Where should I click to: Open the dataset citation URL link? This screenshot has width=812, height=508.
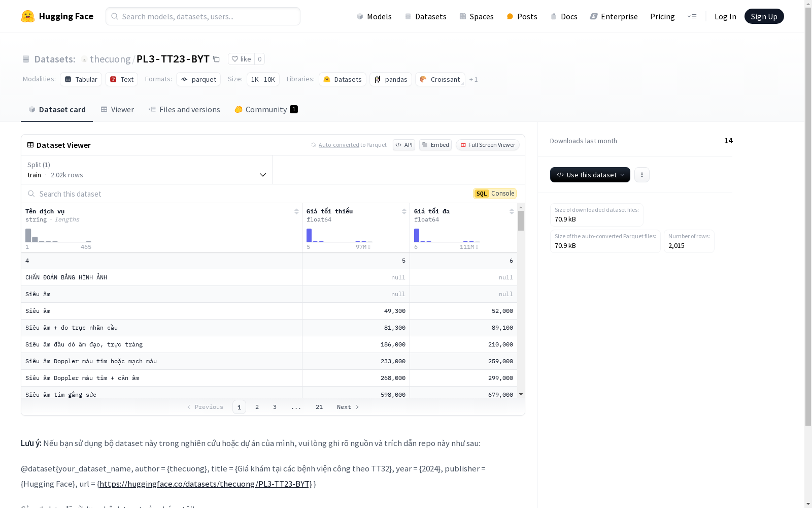click(206, 484)
